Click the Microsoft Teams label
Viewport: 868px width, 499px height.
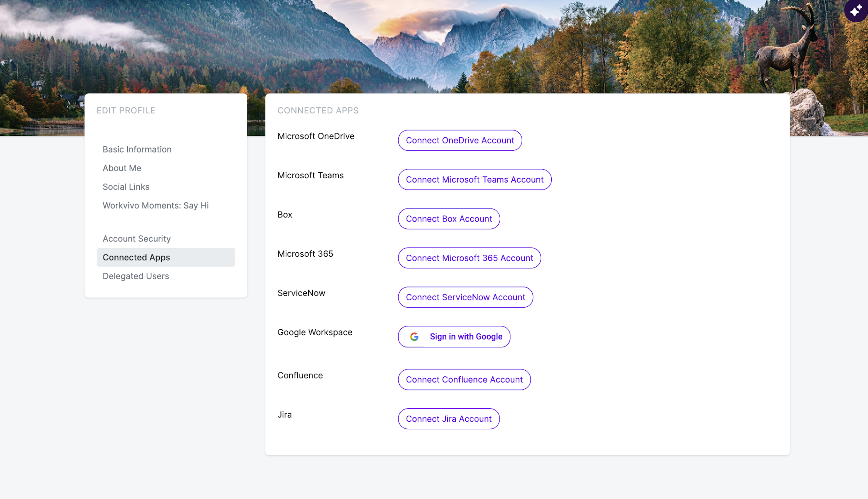tap(310, 176)
